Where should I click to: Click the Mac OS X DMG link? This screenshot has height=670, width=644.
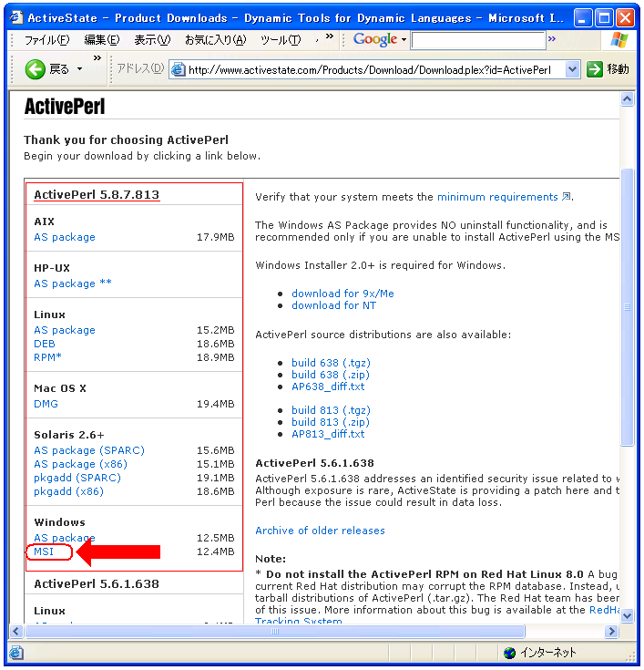pyautogui.click(x=46, y=404)
